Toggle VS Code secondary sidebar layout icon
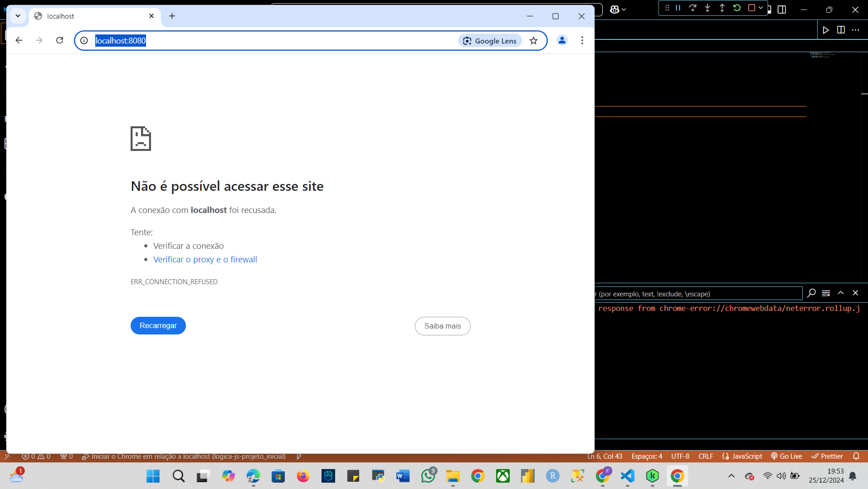The width and height of the screenshot is (868, 489). [x=782, y=10]
